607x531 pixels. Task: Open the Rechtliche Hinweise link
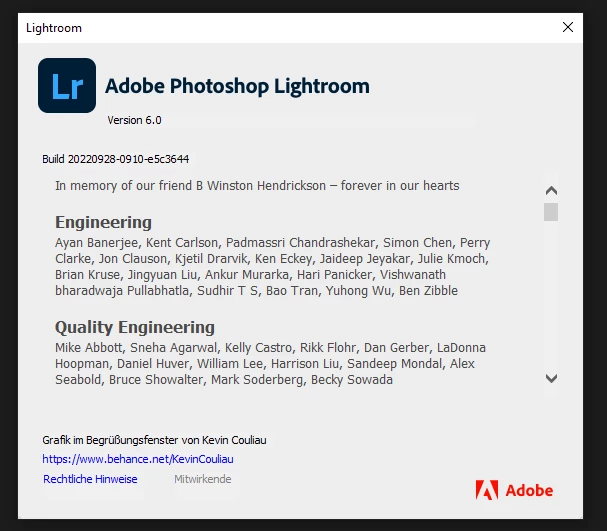[90, 479]
